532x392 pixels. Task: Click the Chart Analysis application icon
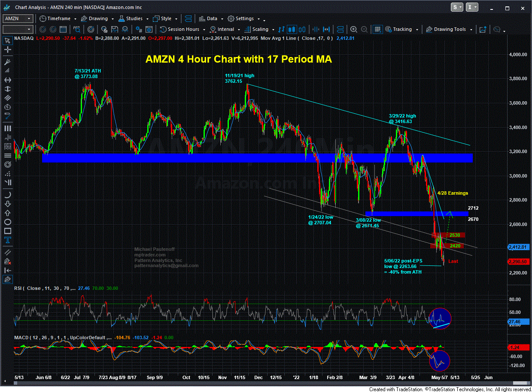click(x=7, y=7)
